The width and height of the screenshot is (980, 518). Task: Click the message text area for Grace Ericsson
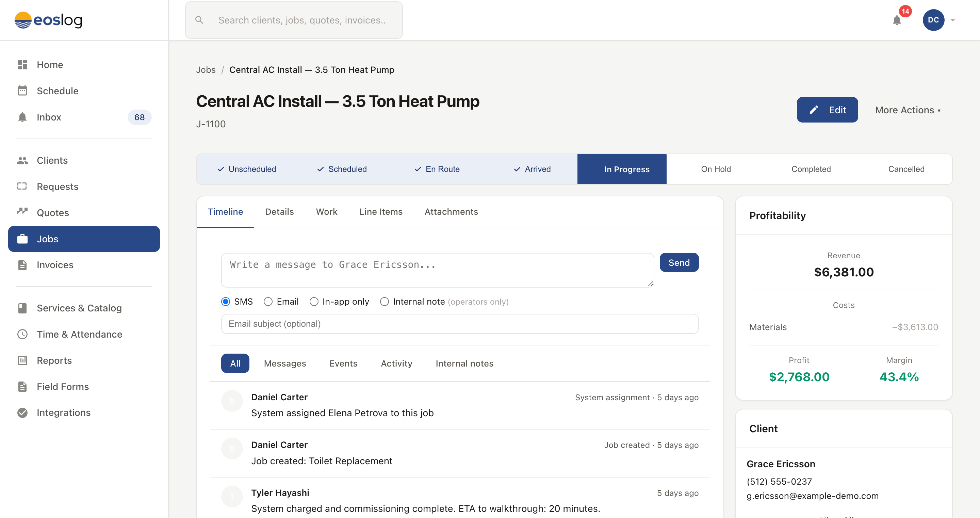(438, 270)
